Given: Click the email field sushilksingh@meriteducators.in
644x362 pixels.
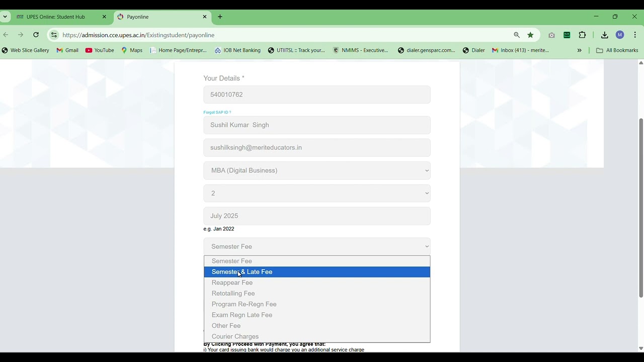Looking at the screenshot, I should click(x=317, y=148).
